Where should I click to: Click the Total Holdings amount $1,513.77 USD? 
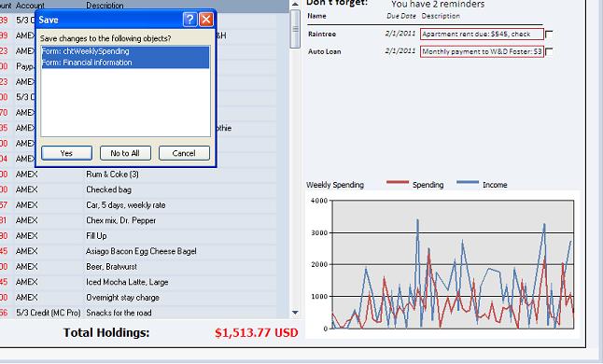[x=257, y=333]
